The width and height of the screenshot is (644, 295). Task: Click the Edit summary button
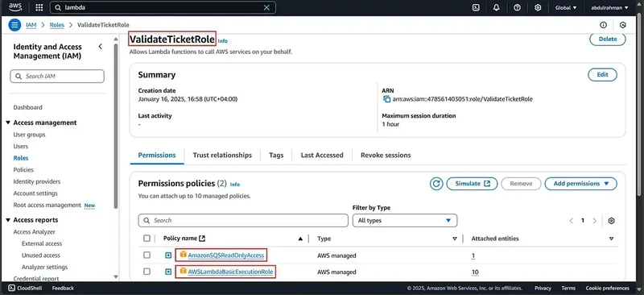[x=602, y=75]
